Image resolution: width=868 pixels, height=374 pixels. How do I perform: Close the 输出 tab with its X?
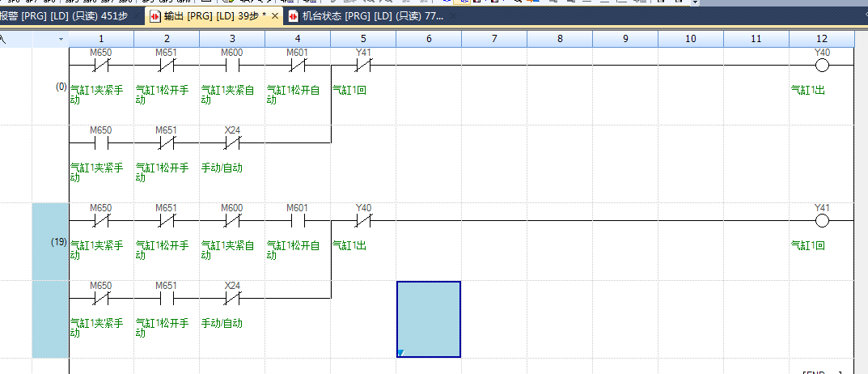[x=274, y=16]
